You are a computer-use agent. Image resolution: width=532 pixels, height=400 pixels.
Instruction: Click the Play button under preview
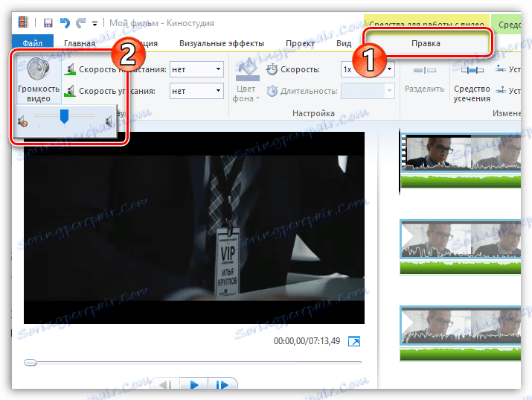pyautogui.click(x=193, y=384)
